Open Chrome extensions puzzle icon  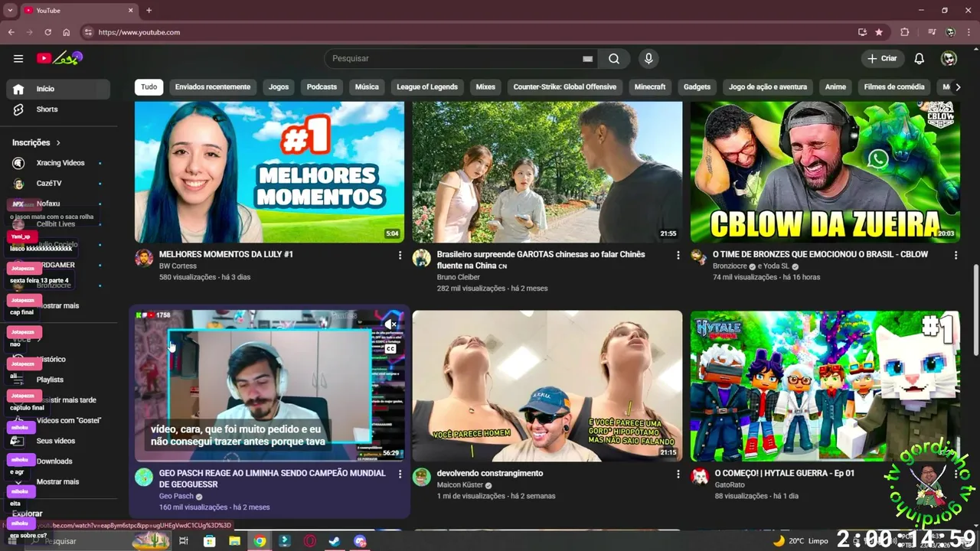905,32
